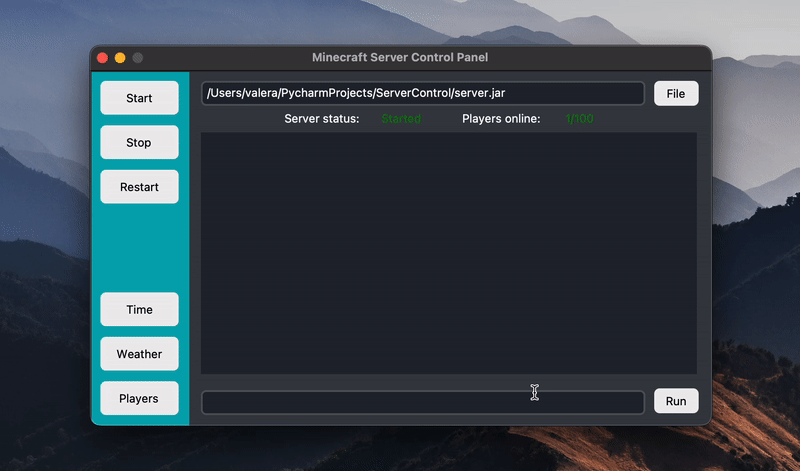800x471 pixels.
Task: Close the control panel window
Action: coord(102,58)
